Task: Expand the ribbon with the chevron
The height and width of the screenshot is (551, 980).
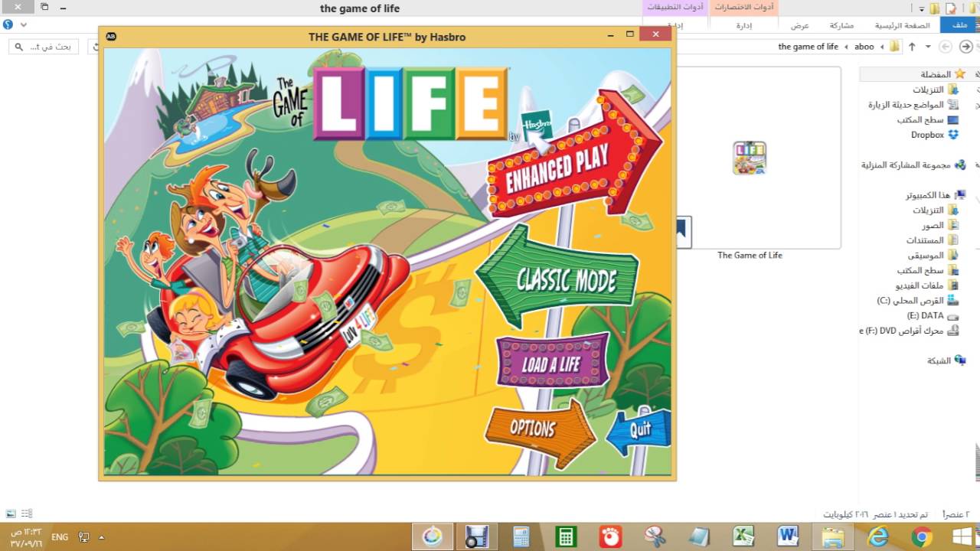Action: tap(24, 25)
